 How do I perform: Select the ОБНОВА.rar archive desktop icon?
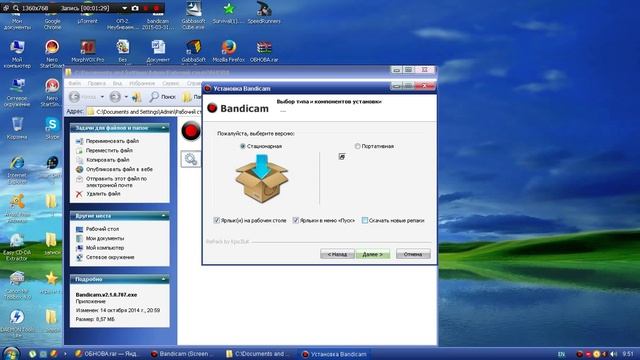click(x=264, y=51)
